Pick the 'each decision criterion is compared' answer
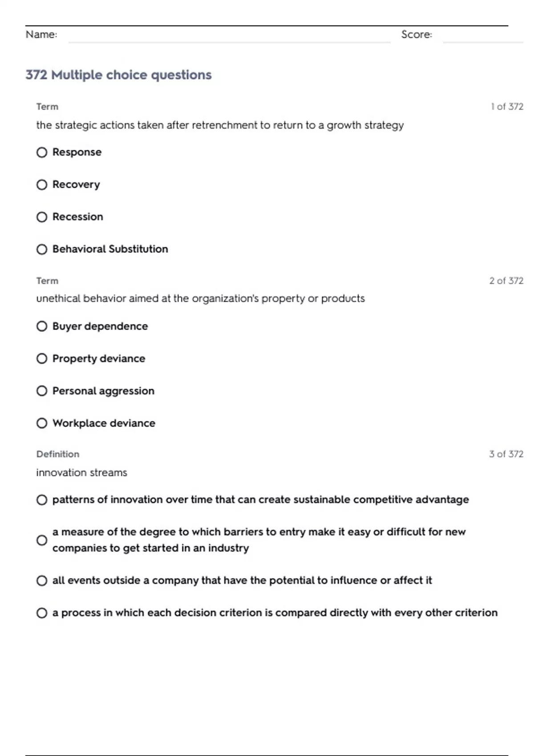The image size is (534, 756). coord(42,613)
